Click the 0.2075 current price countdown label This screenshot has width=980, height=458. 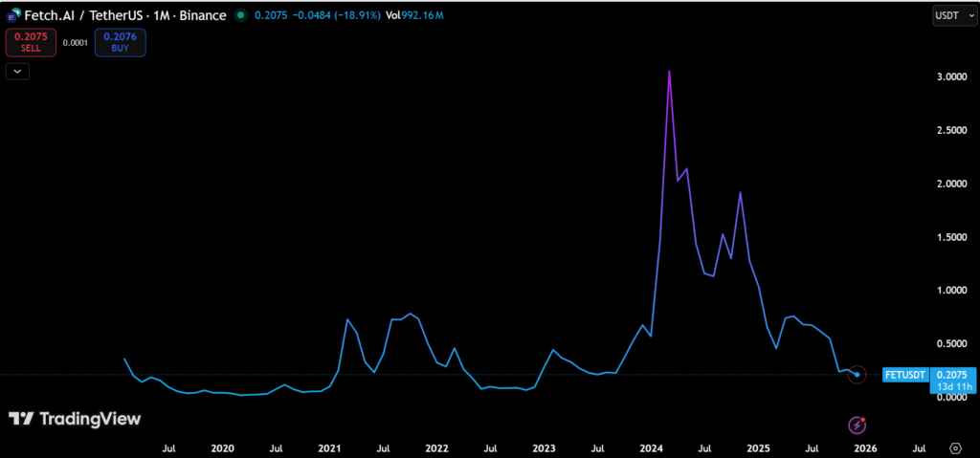click(x=953, y=380)
